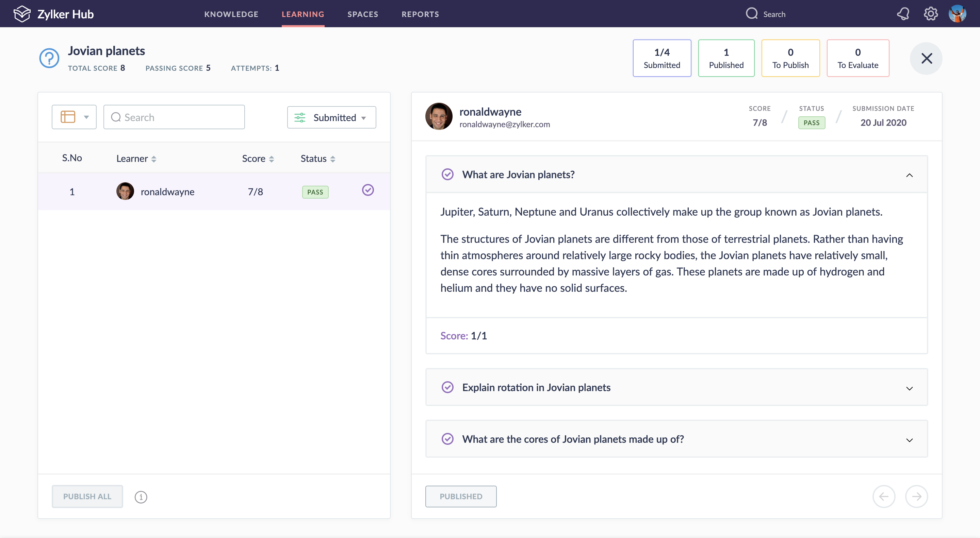Click the quiz question mark icon
980x538 pixels.
pos(49,58)
